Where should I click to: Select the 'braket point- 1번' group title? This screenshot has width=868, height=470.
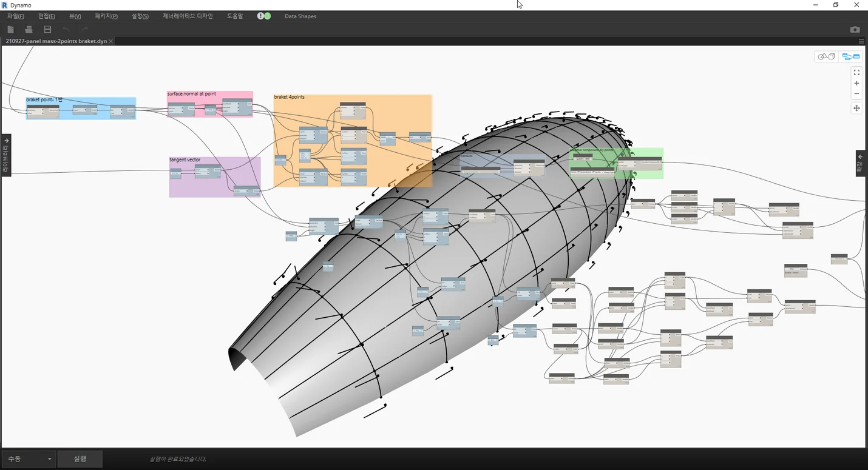pos(44,99)
